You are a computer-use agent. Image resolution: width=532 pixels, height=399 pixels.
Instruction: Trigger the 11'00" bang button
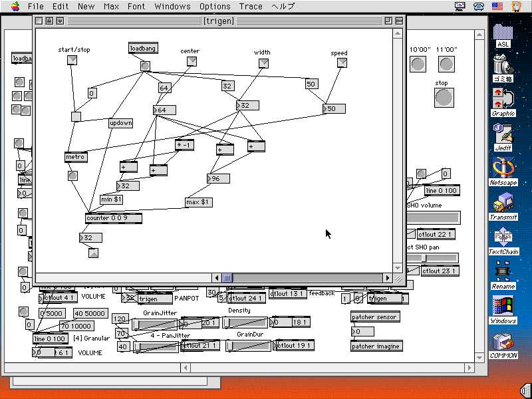(446, 65)
